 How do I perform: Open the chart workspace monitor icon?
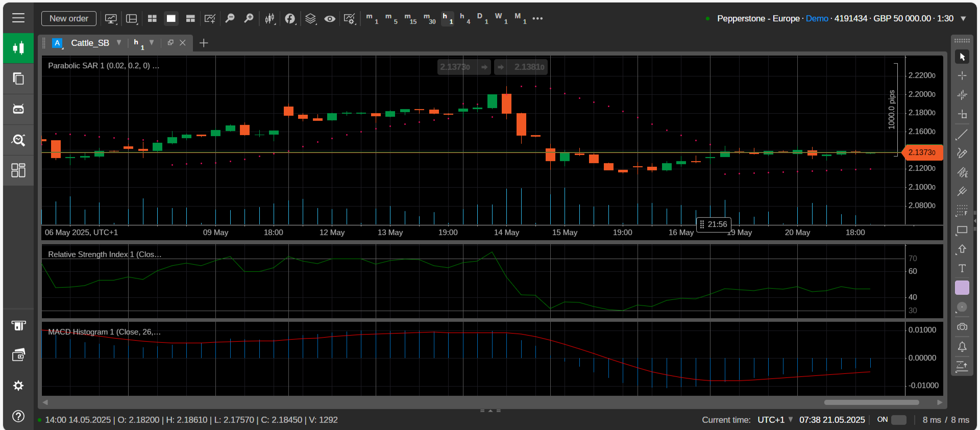[x=111, y=19]
